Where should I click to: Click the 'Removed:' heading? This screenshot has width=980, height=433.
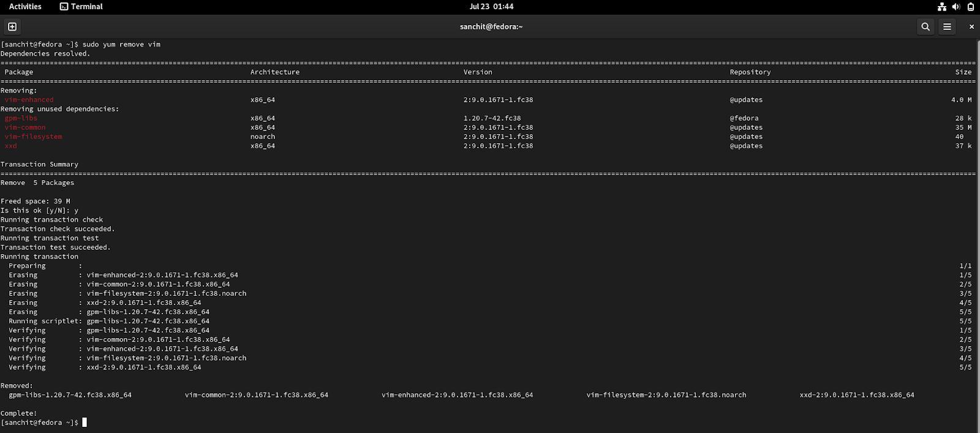pyautogui.click(x=17, y=385)
